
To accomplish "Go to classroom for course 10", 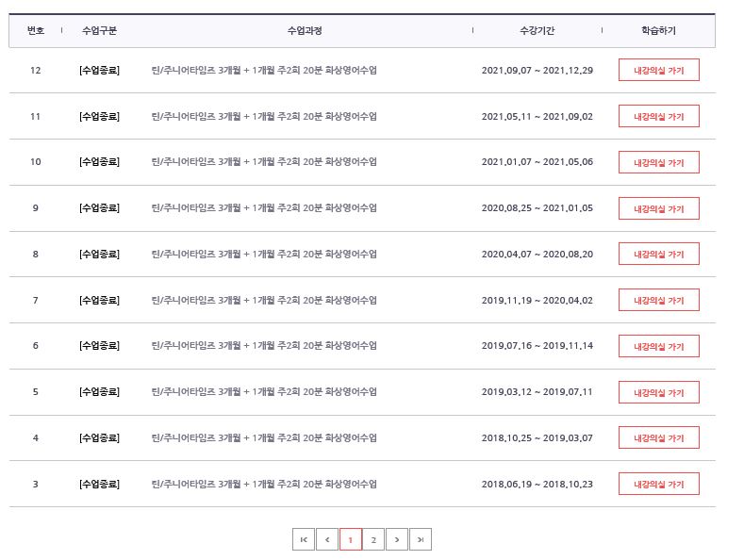I will [x=658, y=162].
